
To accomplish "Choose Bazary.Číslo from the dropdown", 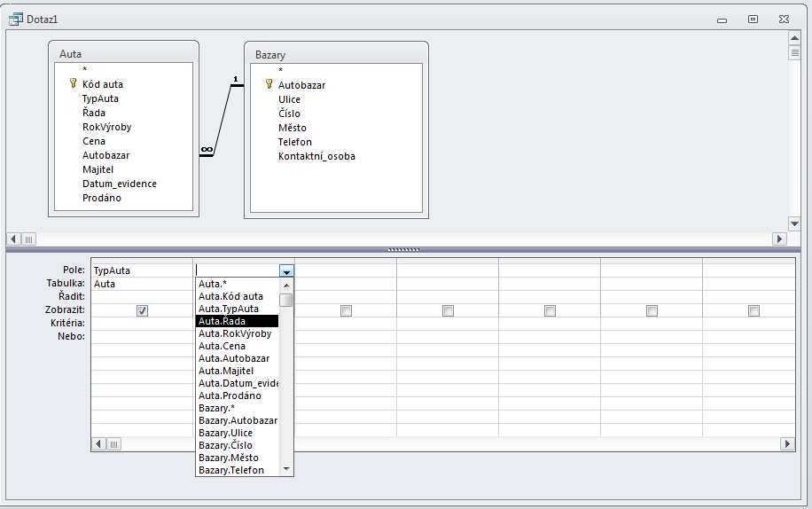I will [x=238, y=445].
